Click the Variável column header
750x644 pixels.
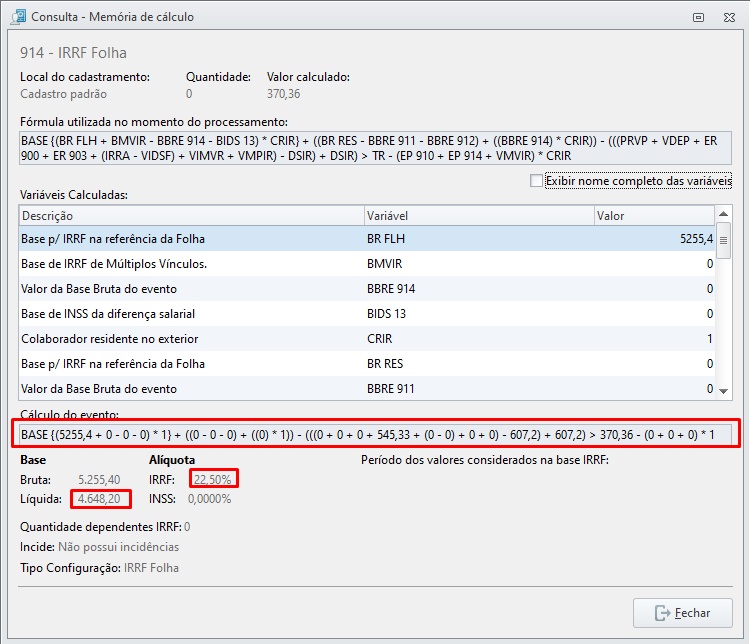point(479,216)
